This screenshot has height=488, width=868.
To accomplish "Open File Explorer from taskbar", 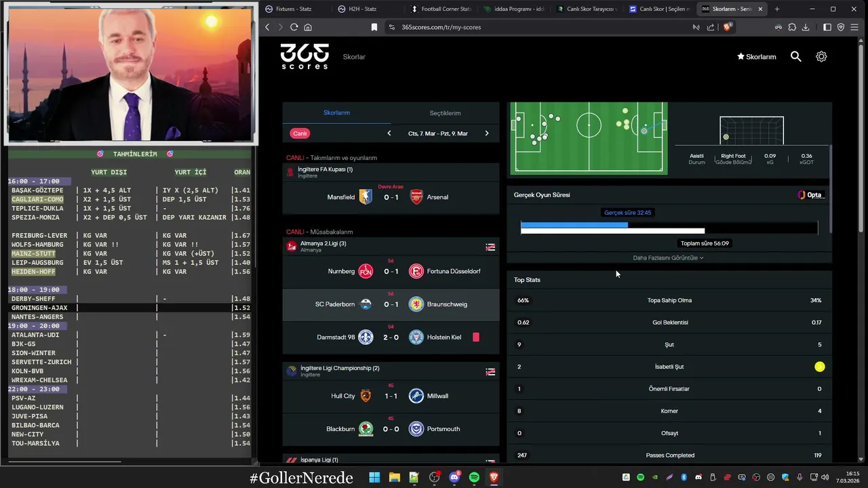I will (x=394, y=478).
